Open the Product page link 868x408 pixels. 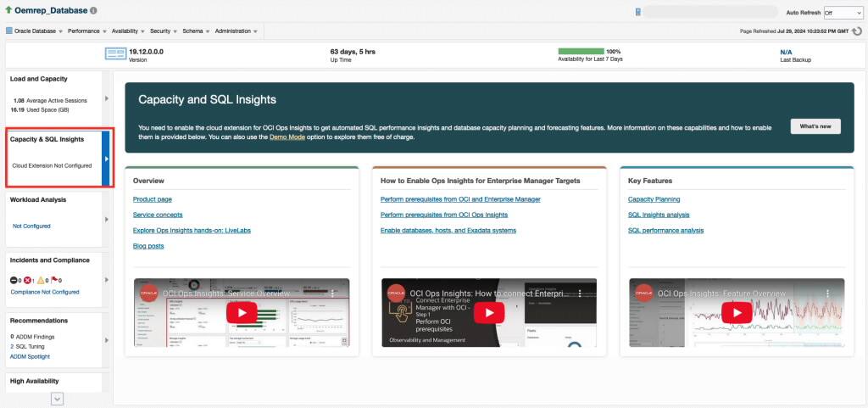153,199
